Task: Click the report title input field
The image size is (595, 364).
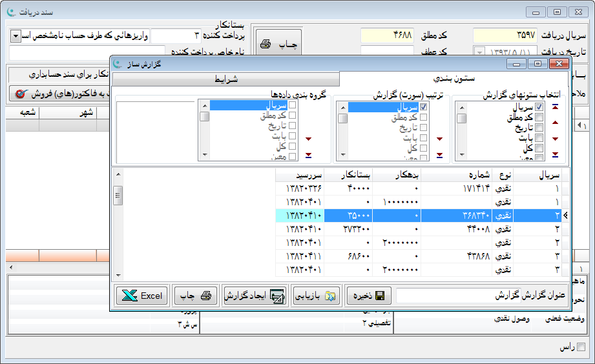Action: (481, 296)
